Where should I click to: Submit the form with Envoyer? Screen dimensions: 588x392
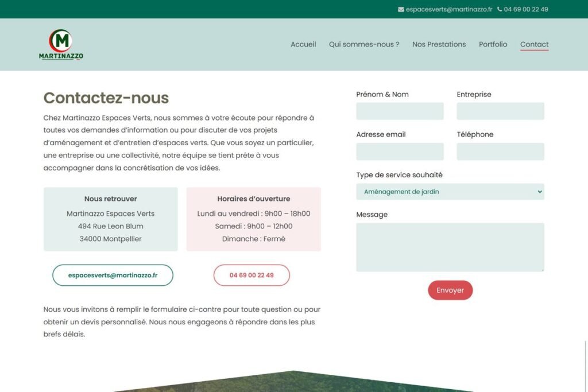[450, 290]
